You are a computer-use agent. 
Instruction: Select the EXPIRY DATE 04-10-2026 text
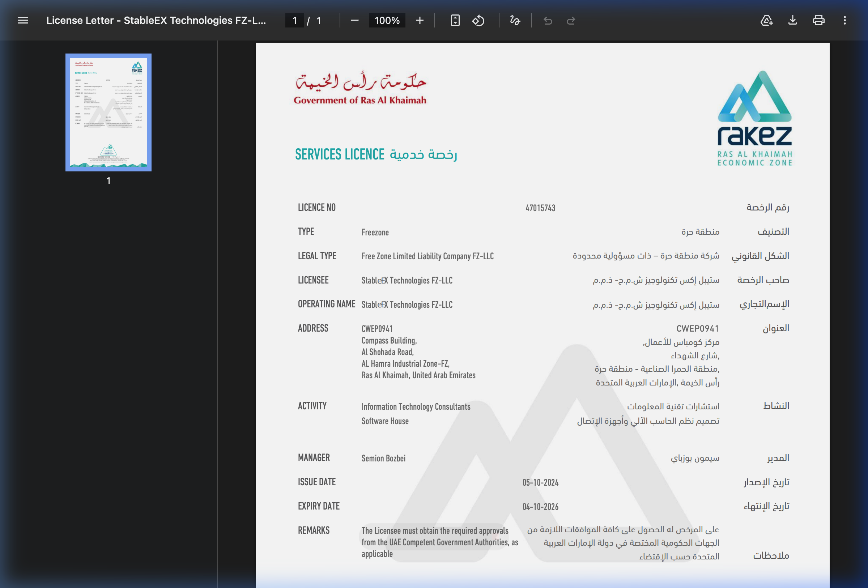[540, 507]
